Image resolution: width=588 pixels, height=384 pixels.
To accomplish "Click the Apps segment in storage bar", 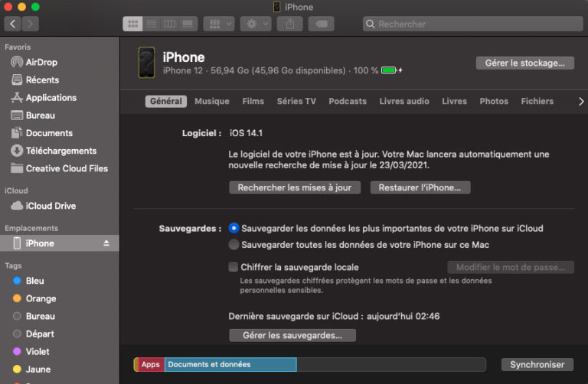I will coord(151,364).
